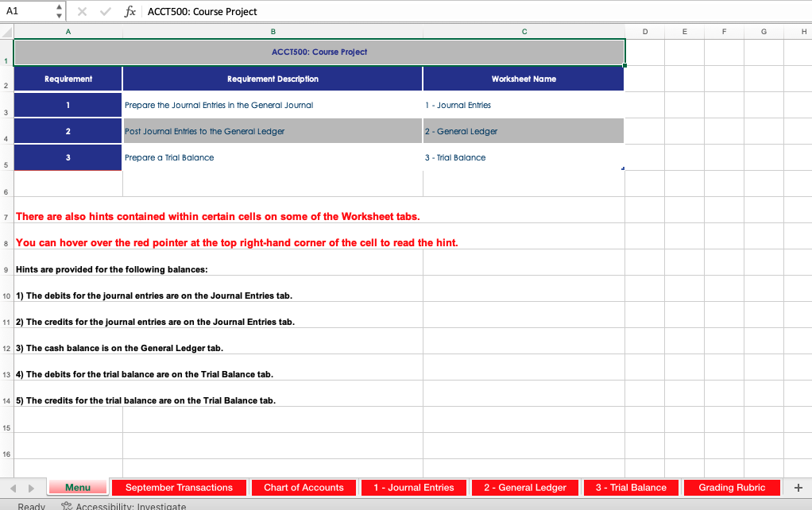Viewport: 812px width, 510px height.
Task: Open Accessibility checker via its status bar icon
Action: [66, 505]
